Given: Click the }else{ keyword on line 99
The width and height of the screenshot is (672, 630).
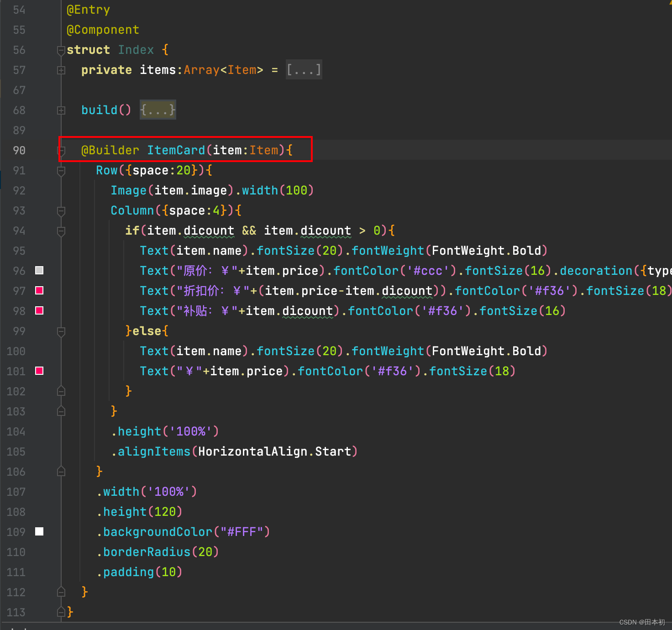Looking at the screenshot, I should point(147,331).
